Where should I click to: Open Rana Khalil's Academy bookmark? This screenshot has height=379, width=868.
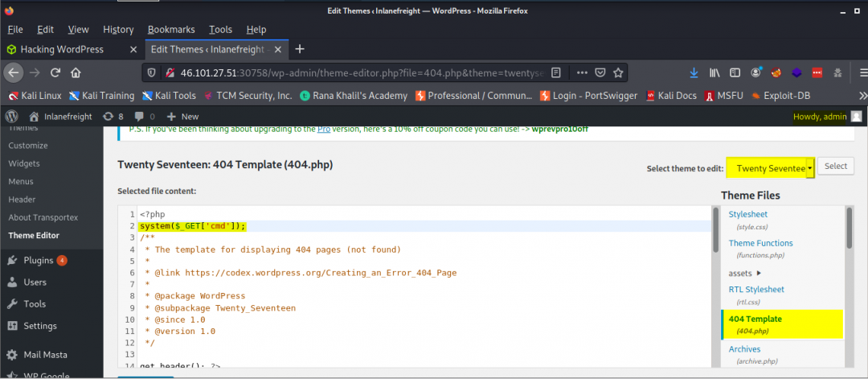coord(353,96)
